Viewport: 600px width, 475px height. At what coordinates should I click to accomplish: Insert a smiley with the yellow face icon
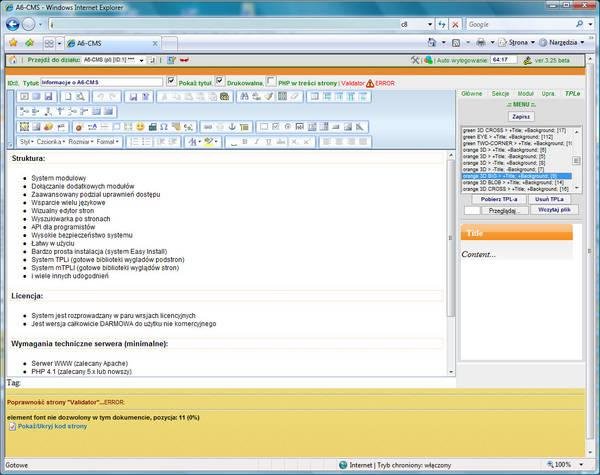[x=140, y=127]
